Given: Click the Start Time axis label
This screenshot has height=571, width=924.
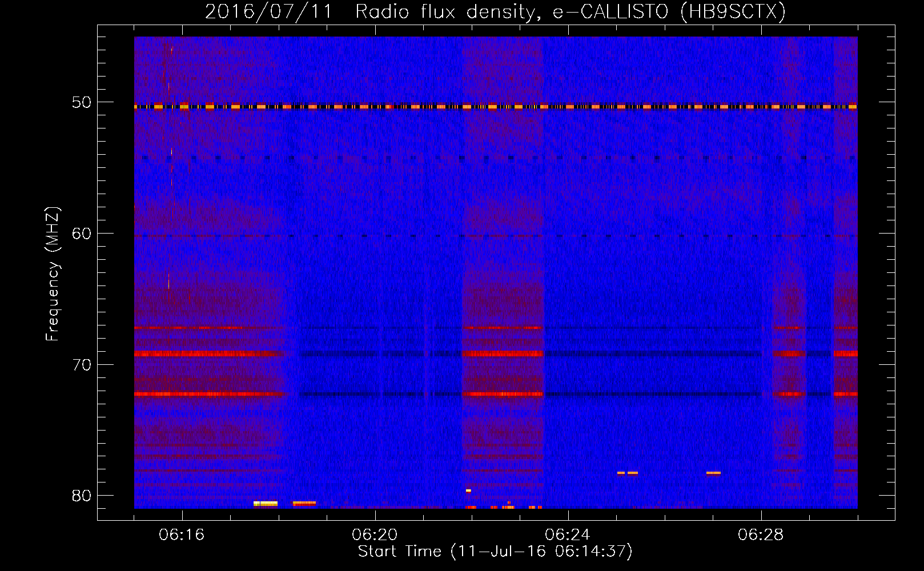Looking at the screenshot, I should pyautogui.click(x=495, y=552).
